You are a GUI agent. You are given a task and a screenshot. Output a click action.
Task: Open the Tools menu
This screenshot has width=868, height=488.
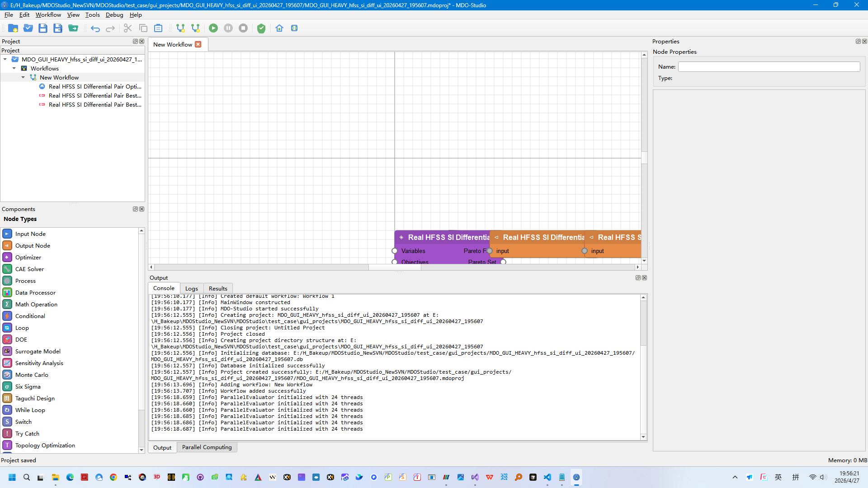pyautogui.click(x=92, y=15)
